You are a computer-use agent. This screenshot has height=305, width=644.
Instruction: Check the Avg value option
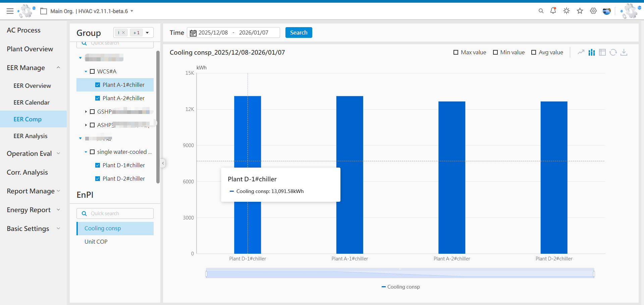534,52
